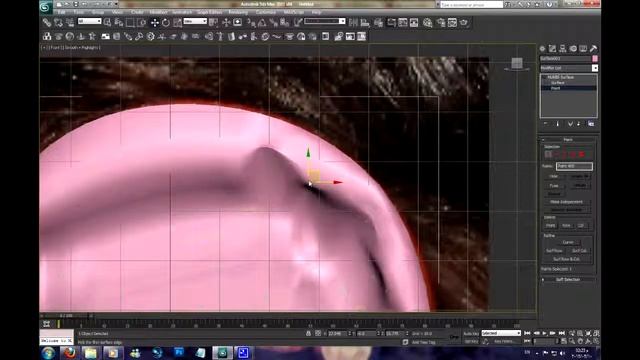Open Select by Name dialog icon
The width and height of the screenshot is (640, 360).
(119, 22)
